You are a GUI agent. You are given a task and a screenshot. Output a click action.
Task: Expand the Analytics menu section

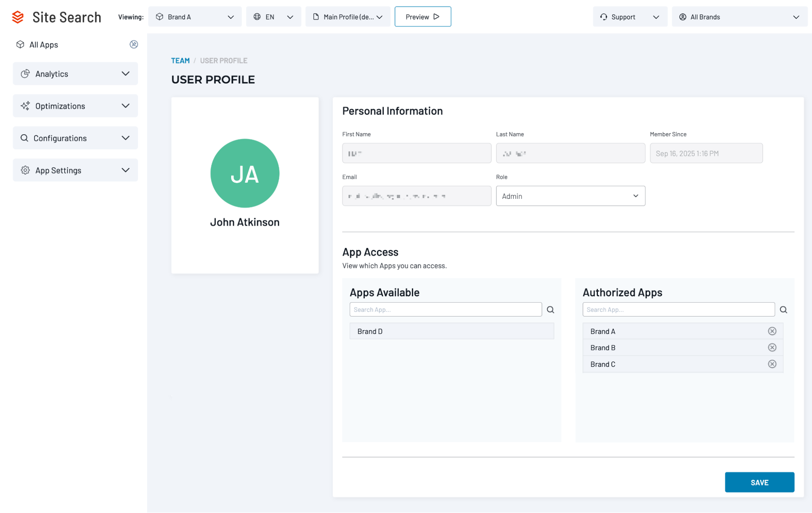[76, 73]
